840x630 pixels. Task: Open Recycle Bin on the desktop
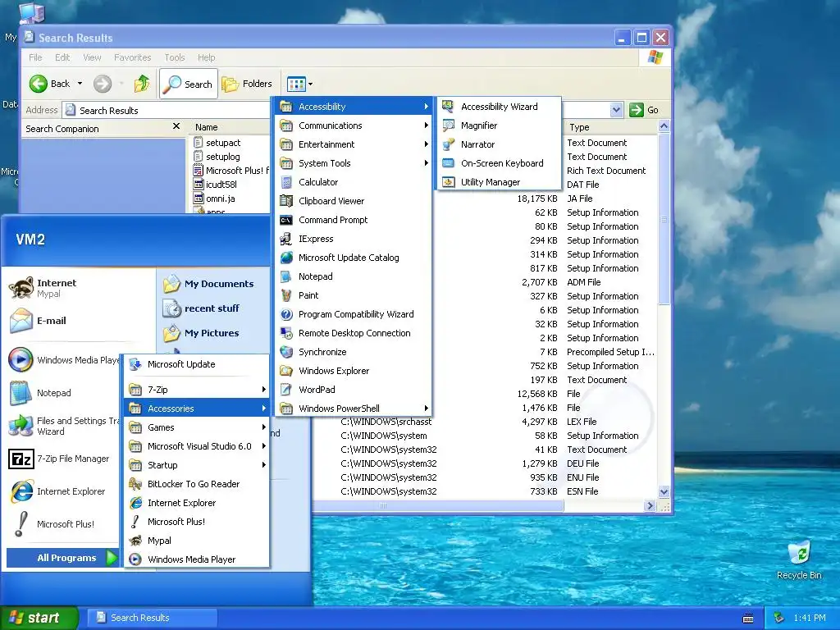pos(799,560)
